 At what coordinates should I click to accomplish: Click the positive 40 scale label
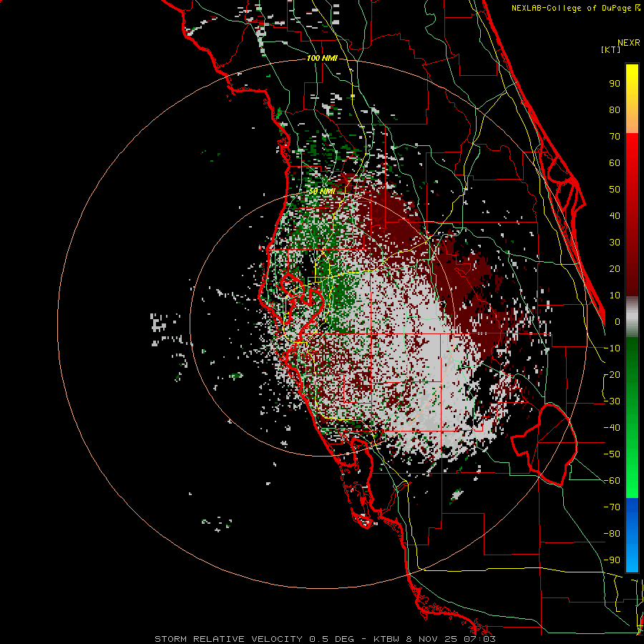tap(615, 216)
